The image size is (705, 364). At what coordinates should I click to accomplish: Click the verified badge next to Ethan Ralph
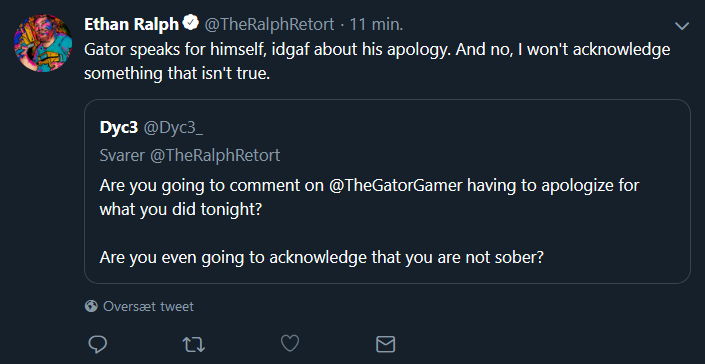(x=192, y=23)
